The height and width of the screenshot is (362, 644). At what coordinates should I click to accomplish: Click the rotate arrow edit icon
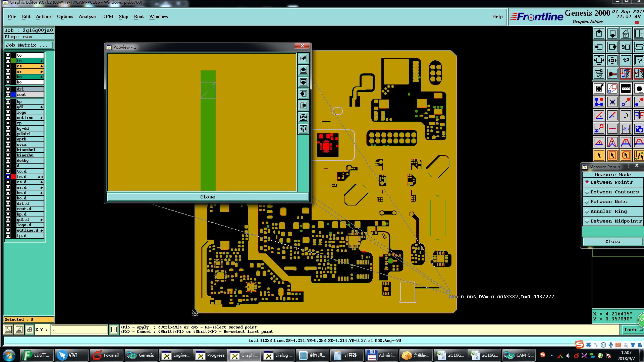pos(626,115)
